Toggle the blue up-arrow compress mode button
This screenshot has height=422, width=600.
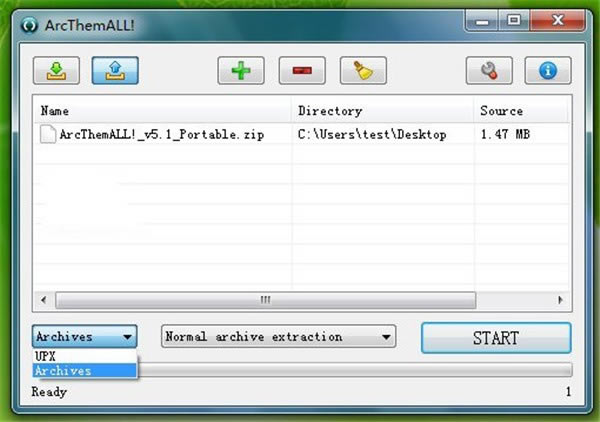(x=115, y=71)
